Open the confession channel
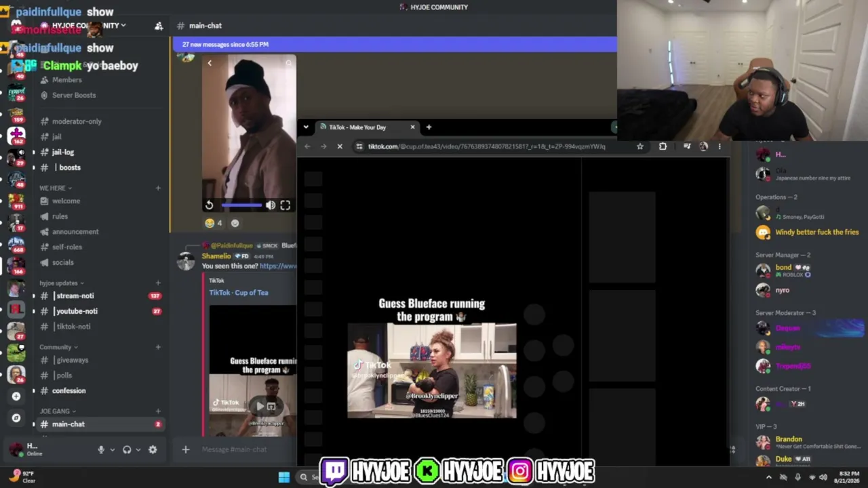The width and height of the screenshot is (868, 488). coord(69,391)
